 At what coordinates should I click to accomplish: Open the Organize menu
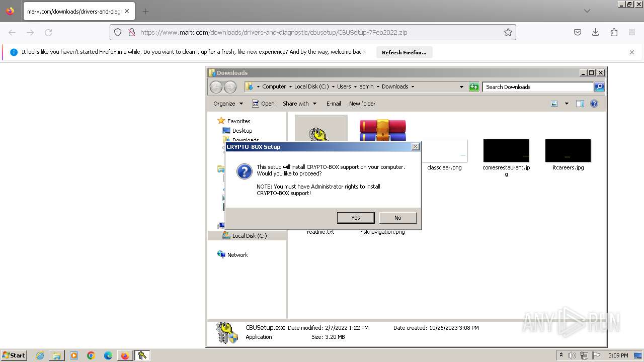[228, 104]
